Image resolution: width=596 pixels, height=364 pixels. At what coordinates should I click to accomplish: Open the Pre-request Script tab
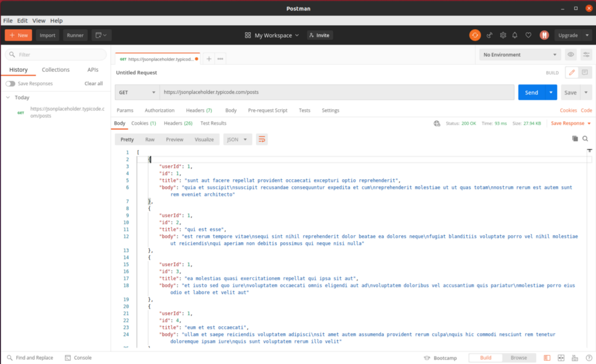point(267,110)
